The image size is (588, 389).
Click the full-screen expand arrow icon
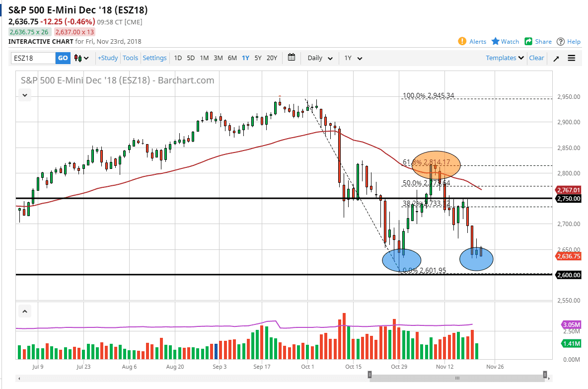pyautogui.click(x=556, y=58)
